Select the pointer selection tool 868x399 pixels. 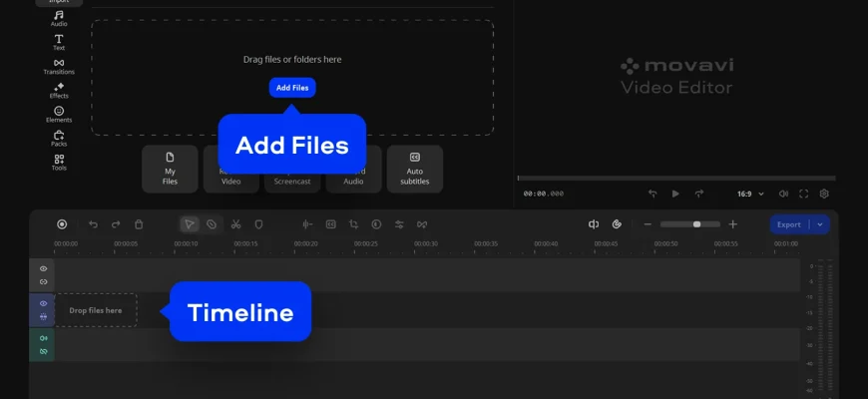click(x=190, y=224)
